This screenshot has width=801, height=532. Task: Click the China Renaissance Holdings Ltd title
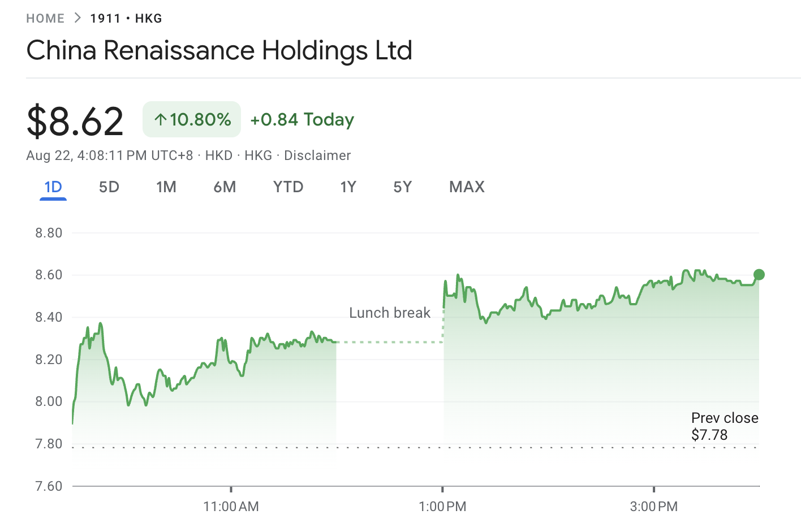pos(219,50)
